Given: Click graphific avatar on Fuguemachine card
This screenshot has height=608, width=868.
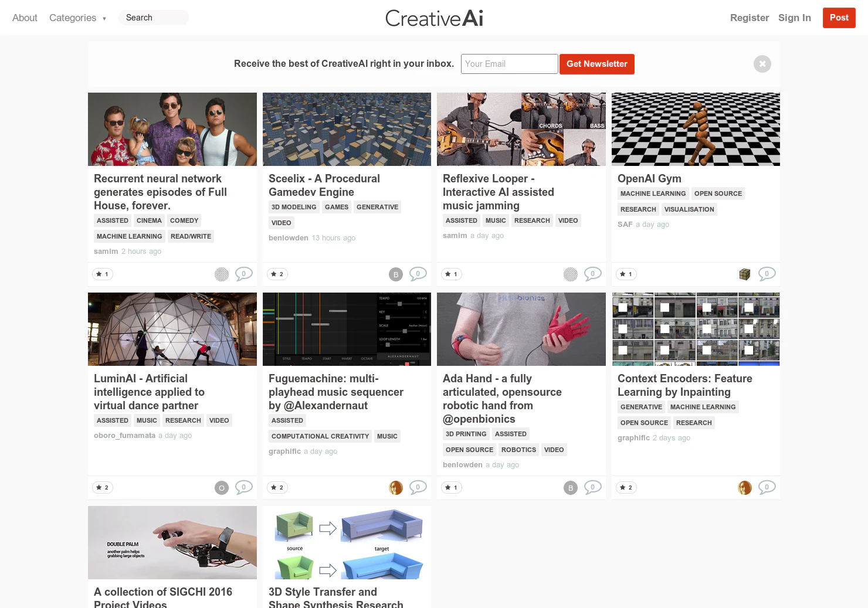Looking at the screenshot, I should [x=396, y=487].
